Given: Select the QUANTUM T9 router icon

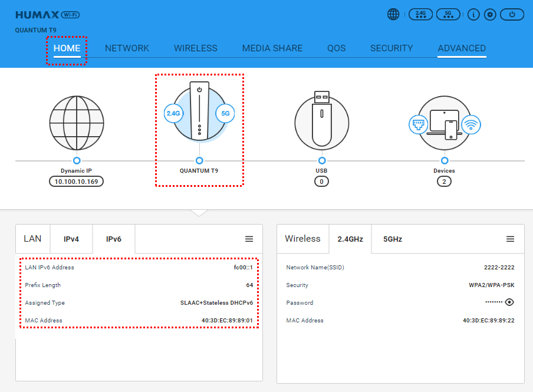Looking at the screenshot, I should tap(199, 111).
